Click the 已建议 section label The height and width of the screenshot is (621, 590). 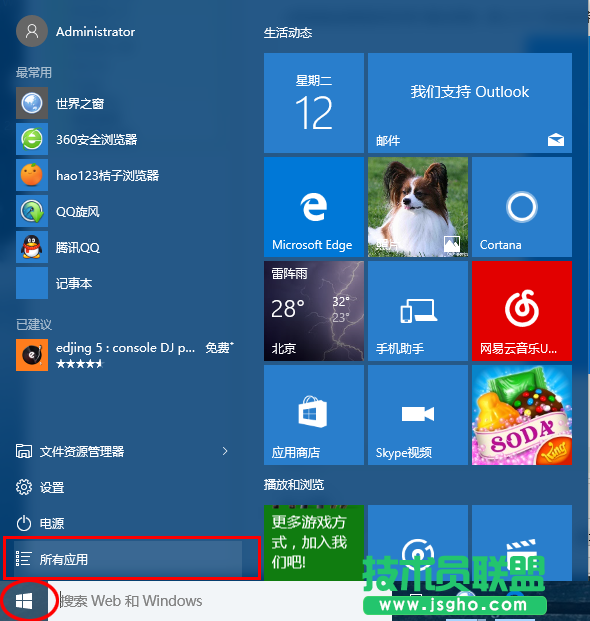click(x=34, y=324)
